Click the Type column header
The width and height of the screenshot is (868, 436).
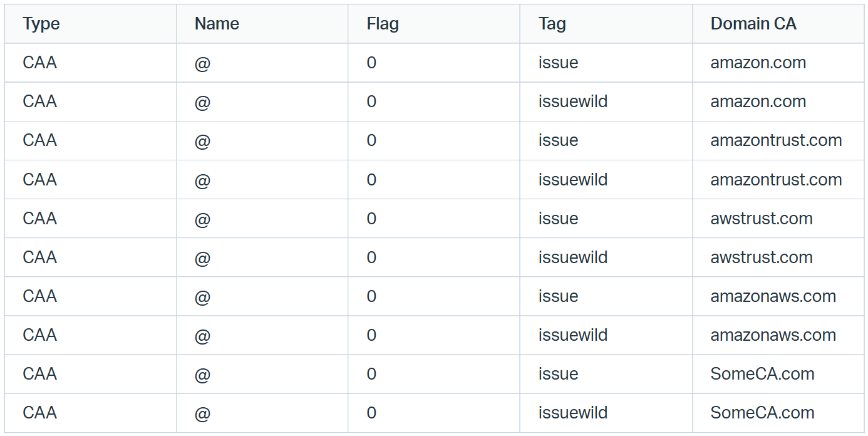41,24
